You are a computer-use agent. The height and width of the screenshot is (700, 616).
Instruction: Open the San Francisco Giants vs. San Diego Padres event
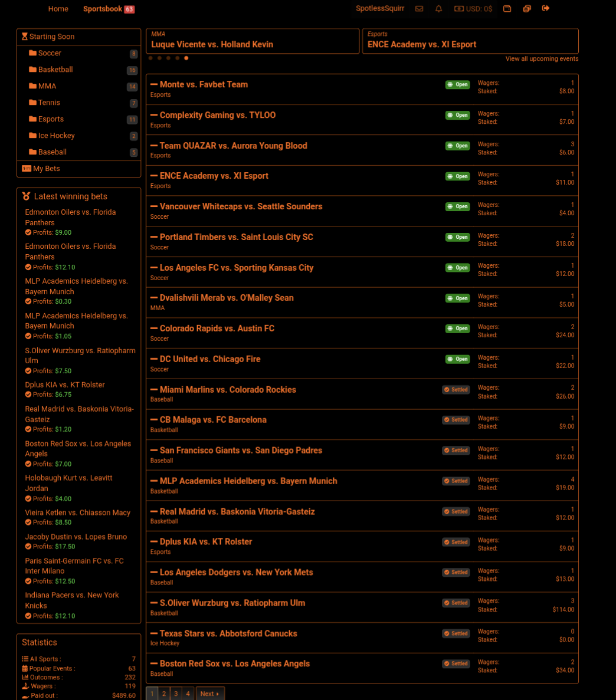(241, 451)
